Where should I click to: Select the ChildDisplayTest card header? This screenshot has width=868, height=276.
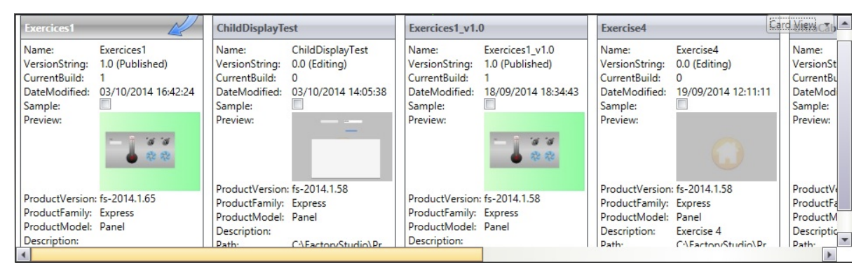tap(301, 28)
